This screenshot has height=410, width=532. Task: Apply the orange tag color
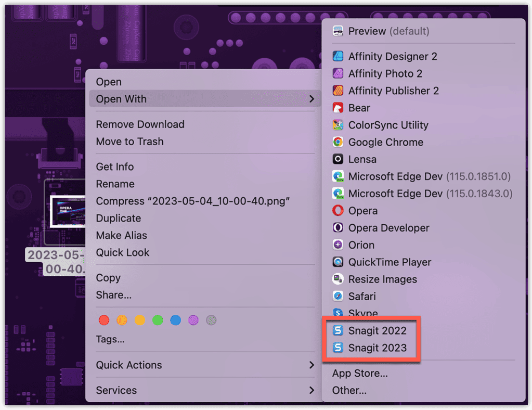click(x=122, y=319)
